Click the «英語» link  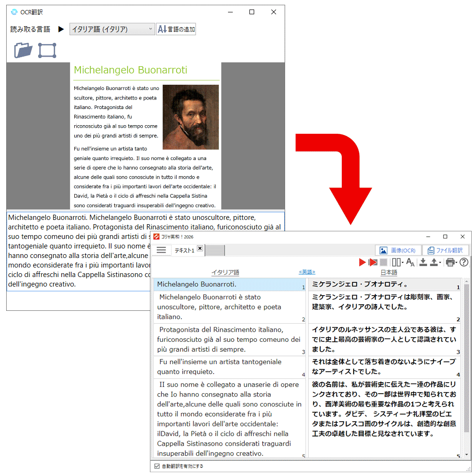pyautogui.click(x=307, y=272)
